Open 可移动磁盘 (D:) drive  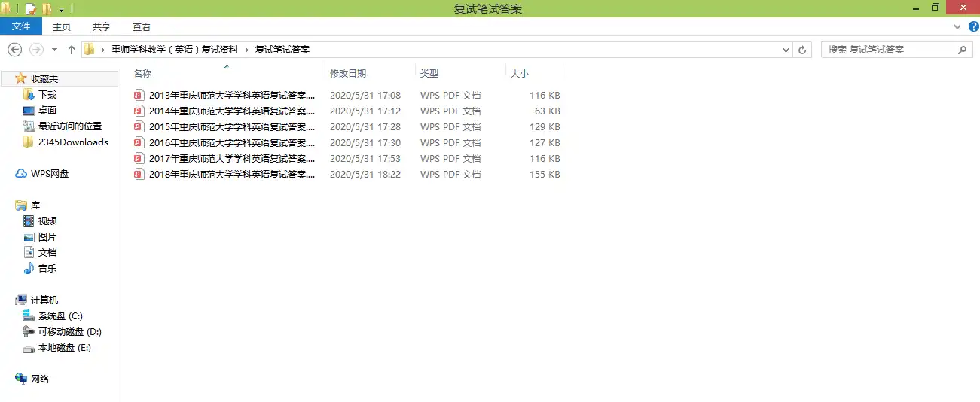70,332
